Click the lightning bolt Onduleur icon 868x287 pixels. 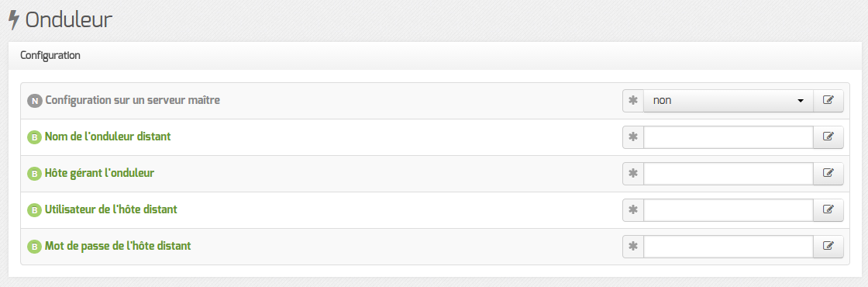point(14,20)
